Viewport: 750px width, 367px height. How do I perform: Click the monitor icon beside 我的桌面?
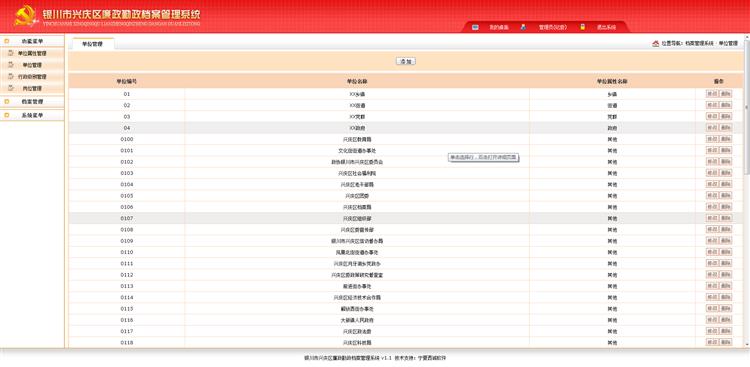tap(475, 27)
